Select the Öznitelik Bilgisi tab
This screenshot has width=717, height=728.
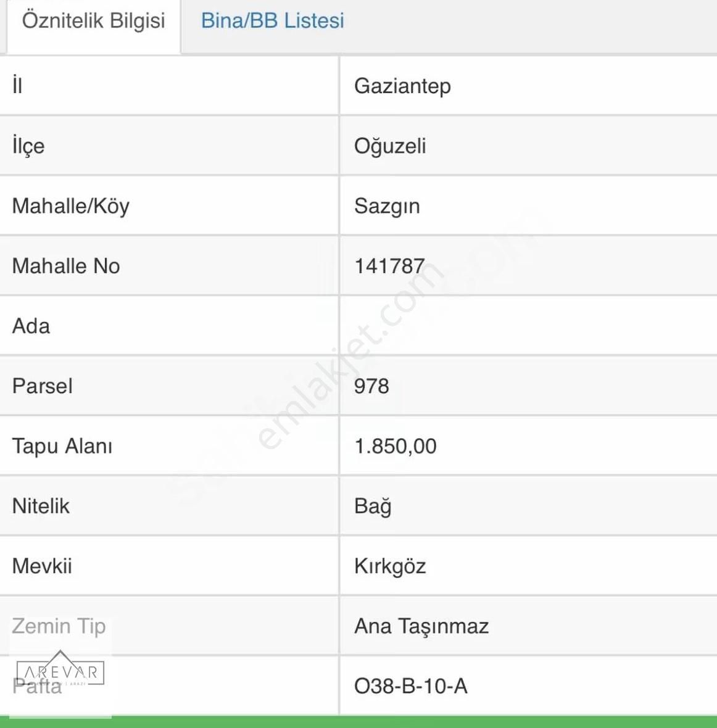pos(94,21)
